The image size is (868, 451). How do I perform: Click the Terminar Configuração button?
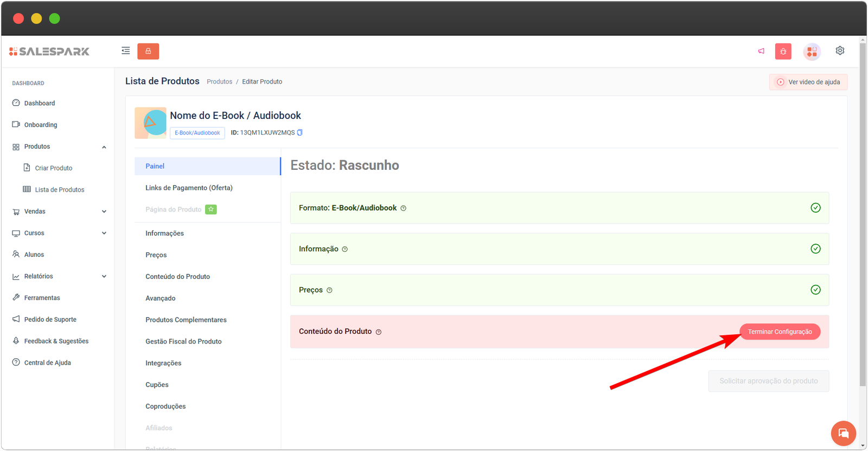click(780, 332)
